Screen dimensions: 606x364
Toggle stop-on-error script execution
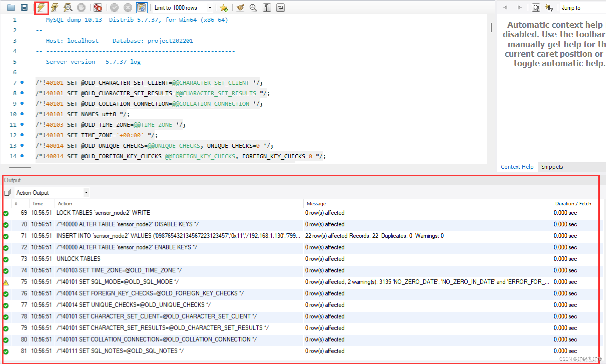pos(98,8)
